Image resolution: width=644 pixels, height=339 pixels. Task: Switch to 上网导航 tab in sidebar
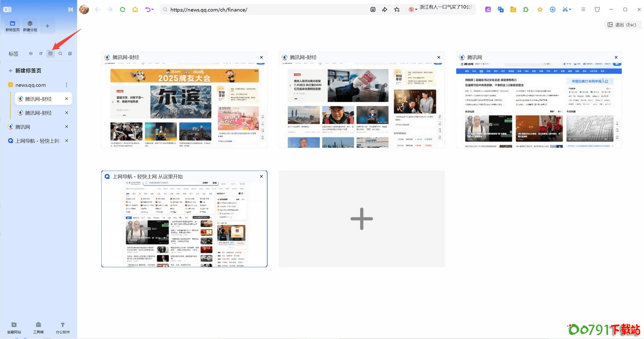pos(37,141)
